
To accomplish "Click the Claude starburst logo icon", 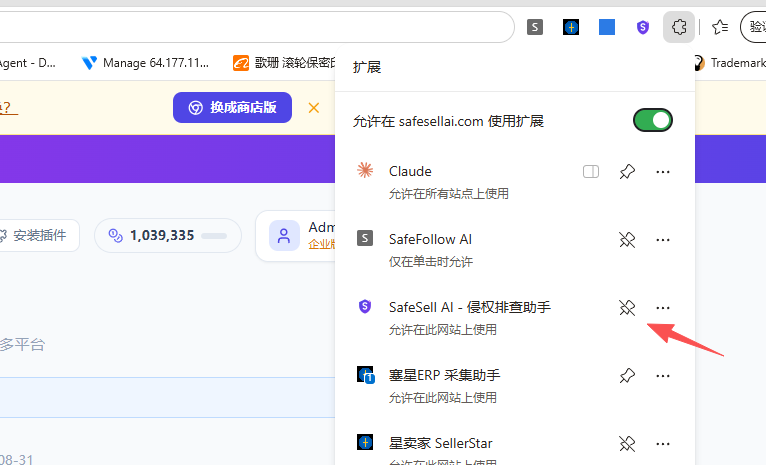I will (365, 170).
